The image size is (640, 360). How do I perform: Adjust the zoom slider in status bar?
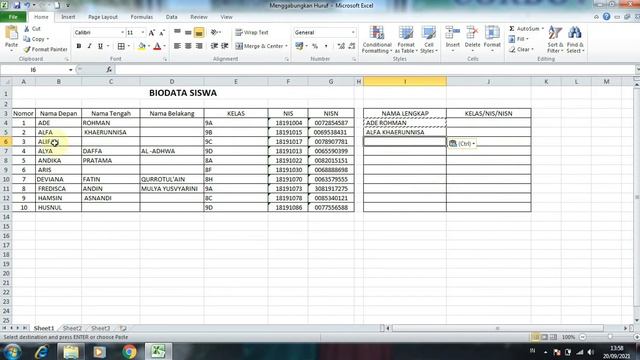(x=610, y=337)
